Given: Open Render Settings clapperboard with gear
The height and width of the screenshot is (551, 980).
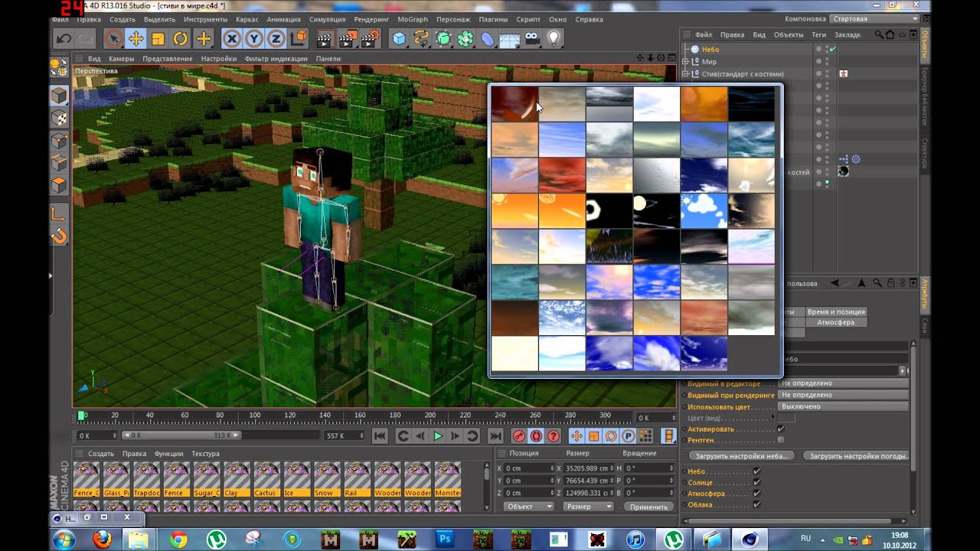Looking at the screenshot, I should (x=371, y=38).
